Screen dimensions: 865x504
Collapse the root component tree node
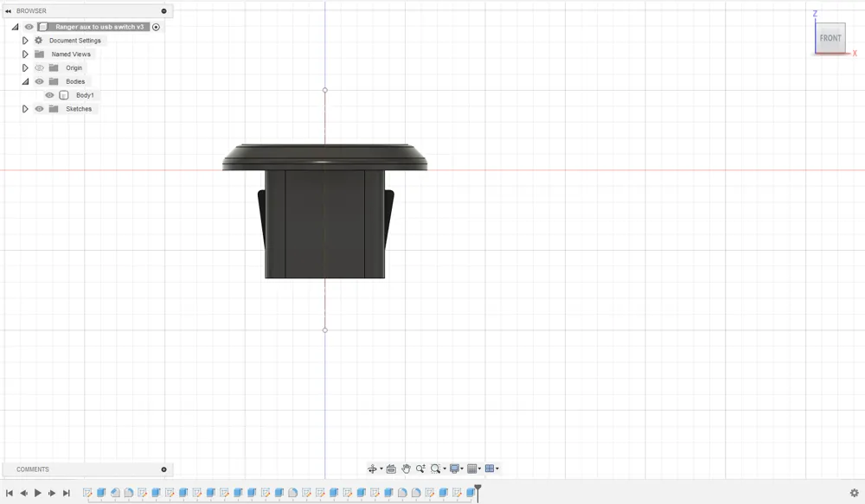pyautogui.click(x=15, y=27)
